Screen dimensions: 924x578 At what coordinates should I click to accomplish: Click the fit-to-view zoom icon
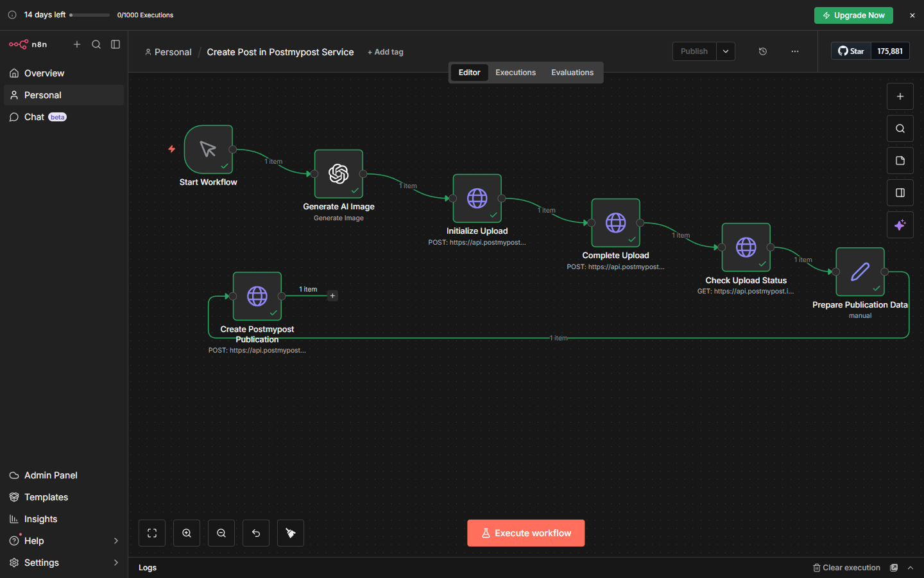tap(152, 533)
